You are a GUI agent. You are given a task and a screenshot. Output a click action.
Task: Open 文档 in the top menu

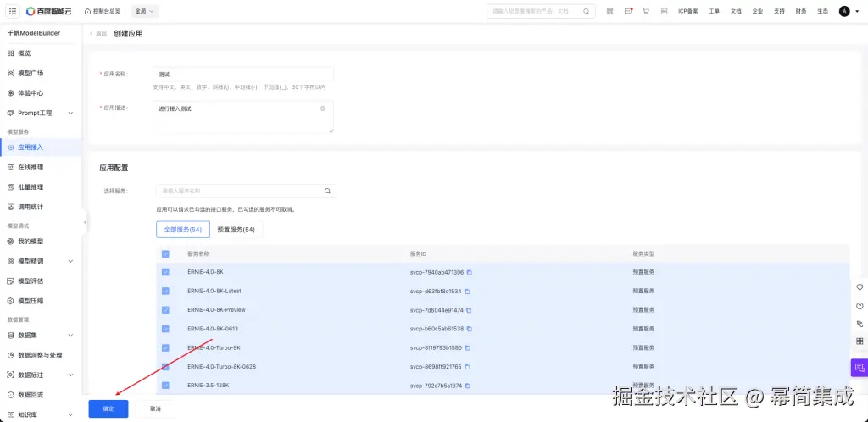736,11
